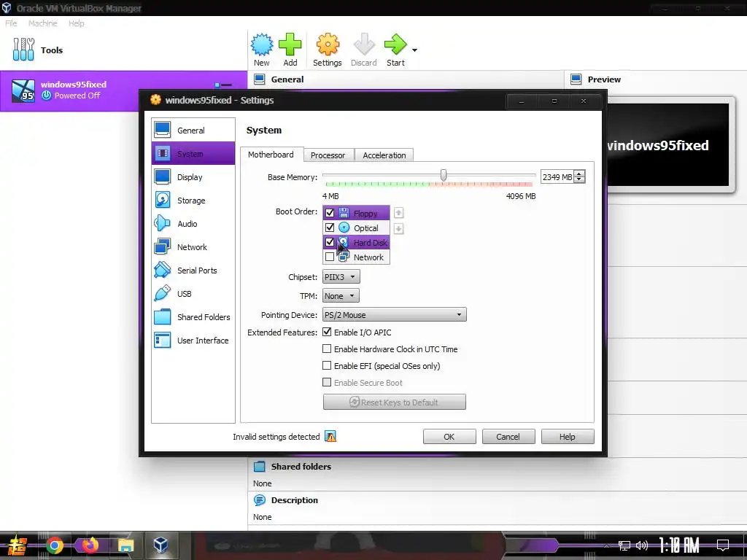Click the Add machine green plus icon
This screenshot has width=747, height=560.
pyautogui.click(x=290, y=44)
